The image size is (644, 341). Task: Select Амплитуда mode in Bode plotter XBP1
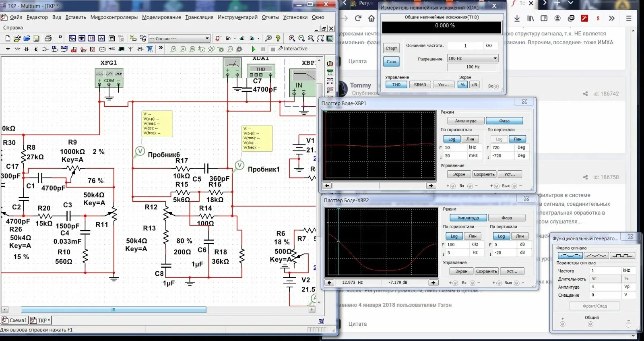[x=466, y=121]
